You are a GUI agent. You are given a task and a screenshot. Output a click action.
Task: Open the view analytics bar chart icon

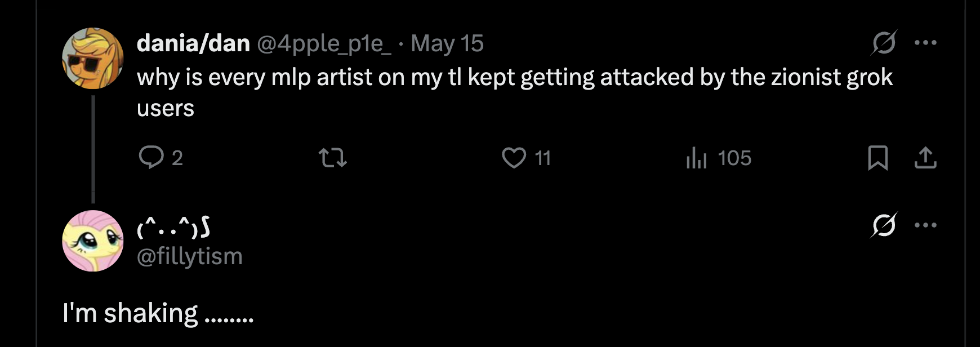click(697, 158)
